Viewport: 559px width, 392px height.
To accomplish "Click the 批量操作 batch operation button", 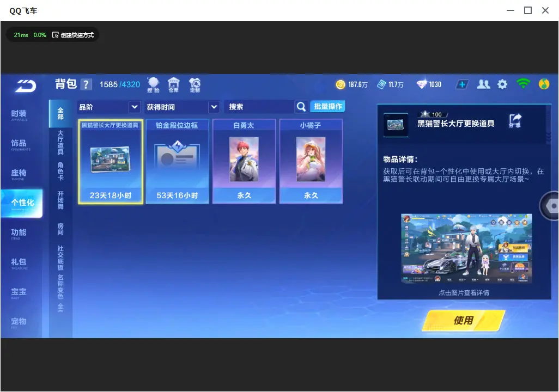I will (x=327, y=107).
